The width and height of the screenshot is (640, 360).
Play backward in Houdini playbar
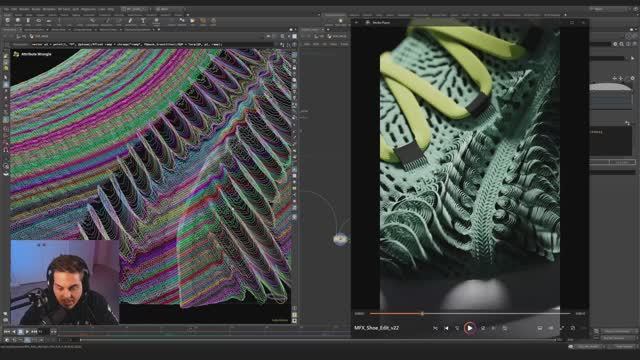[x=14, y=332]
